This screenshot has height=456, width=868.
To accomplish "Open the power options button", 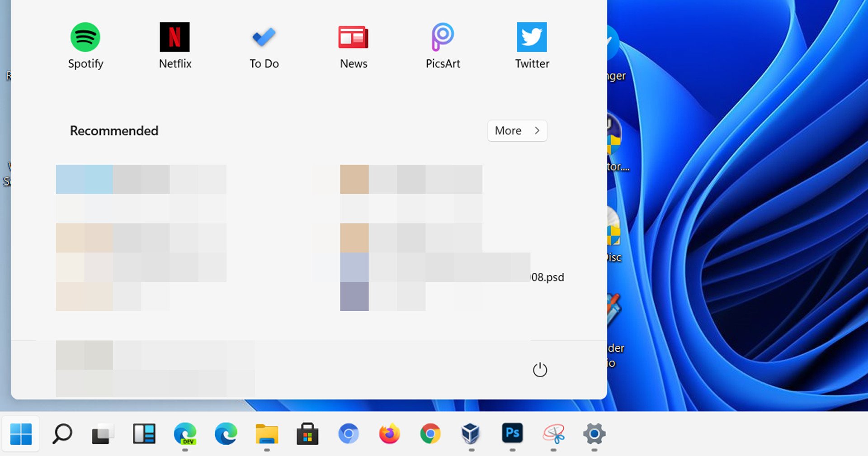I will [540, 370].
